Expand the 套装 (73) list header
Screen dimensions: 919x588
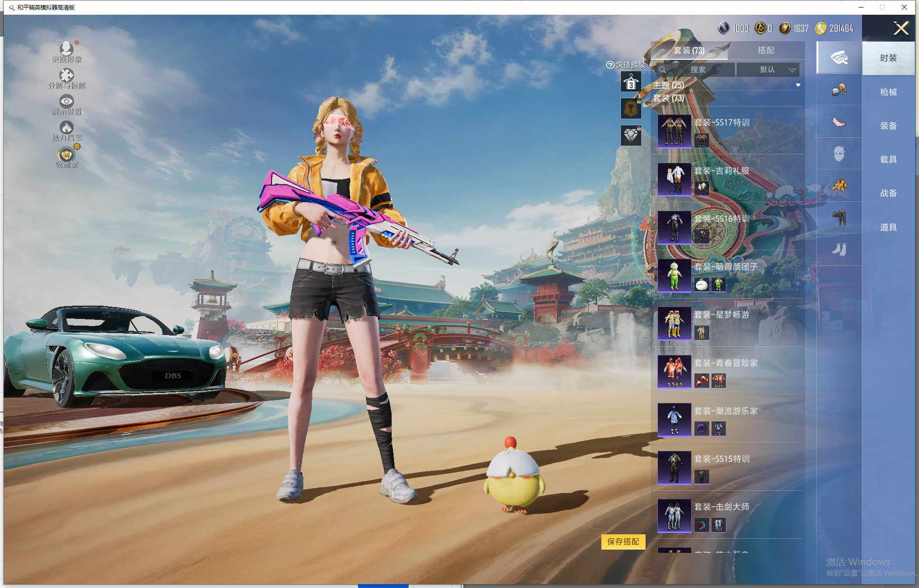pyautogui.click(x=668, y=98)
